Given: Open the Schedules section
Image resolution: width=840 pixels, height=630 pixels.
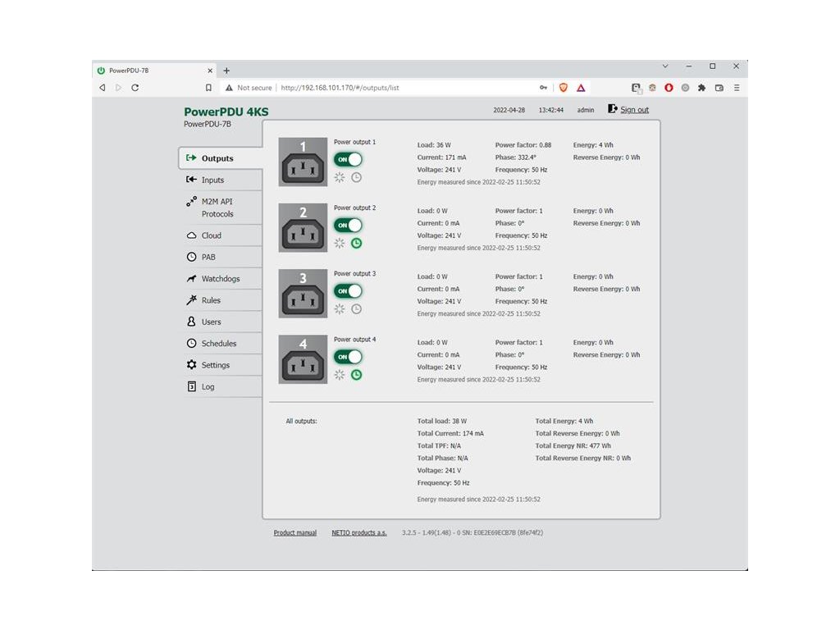Looking at the screenshot, I should (x=221, y=344).
